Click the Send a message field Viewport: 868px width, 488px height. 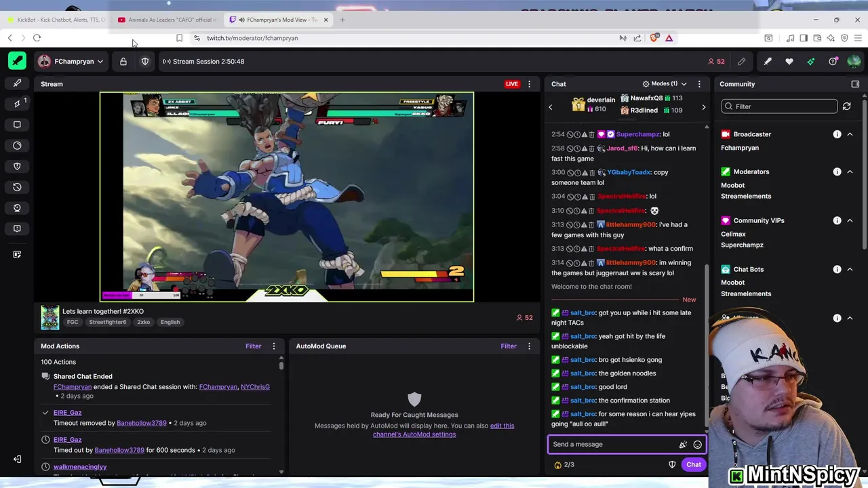click(x=614, y=445)
